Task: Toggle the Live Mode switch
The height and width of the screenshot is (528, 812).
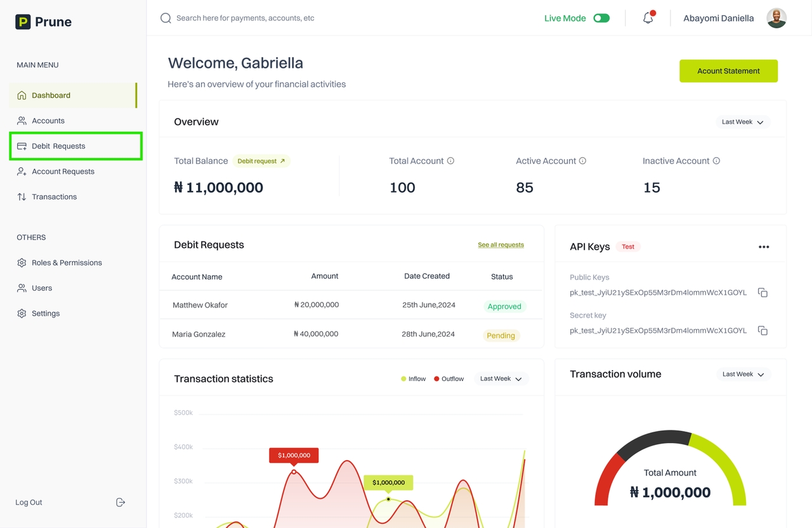Action: 601,18
